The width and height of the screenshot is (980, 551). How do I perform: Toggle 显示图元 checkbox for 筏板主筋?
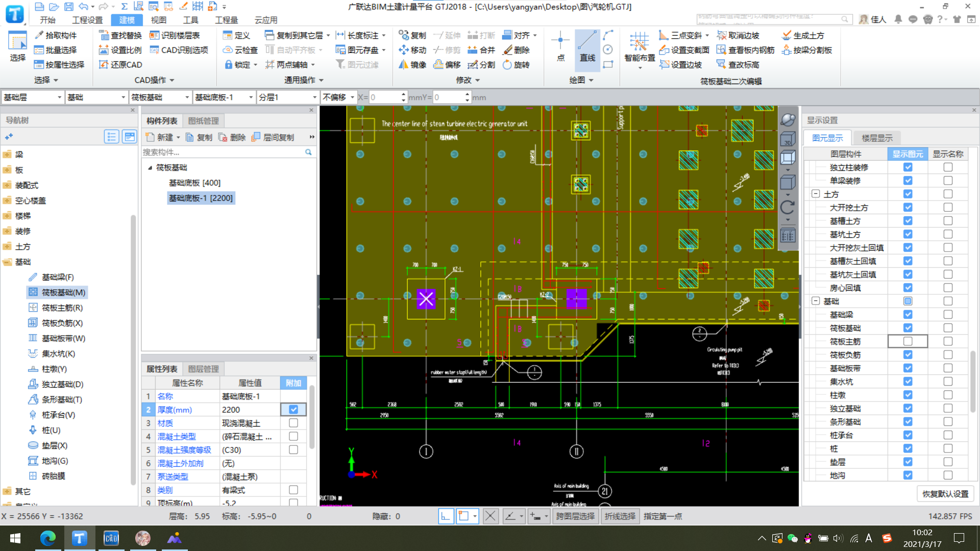point(908,341)
